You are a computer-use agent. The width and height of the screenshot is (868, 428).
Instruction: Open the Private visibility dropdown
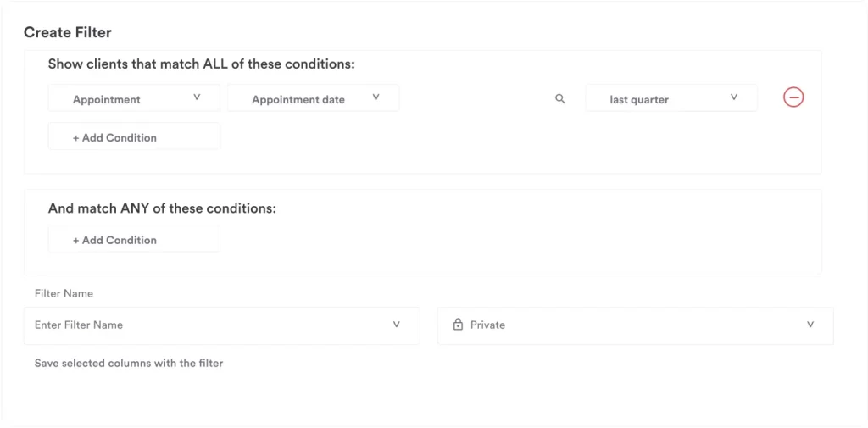coord(635,325)
